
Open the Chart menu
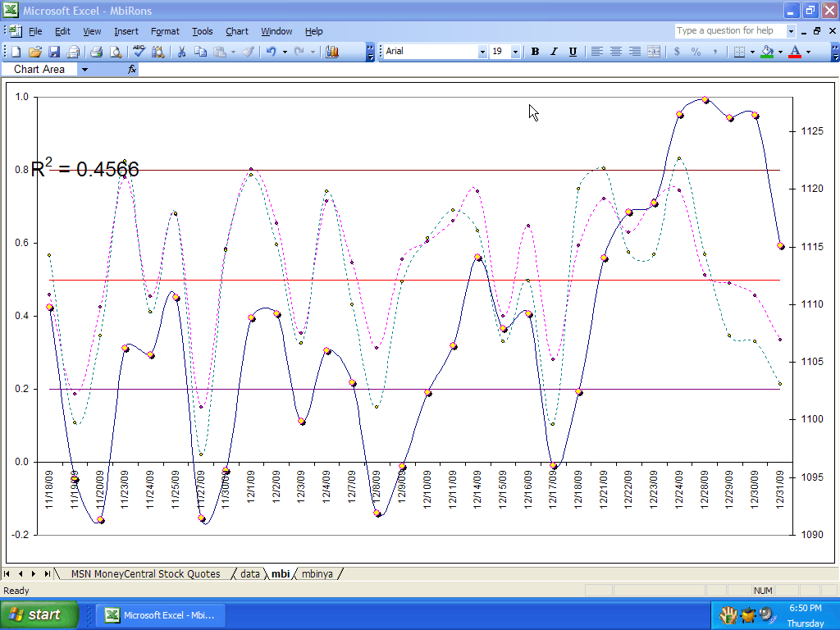tap(236, 31)
